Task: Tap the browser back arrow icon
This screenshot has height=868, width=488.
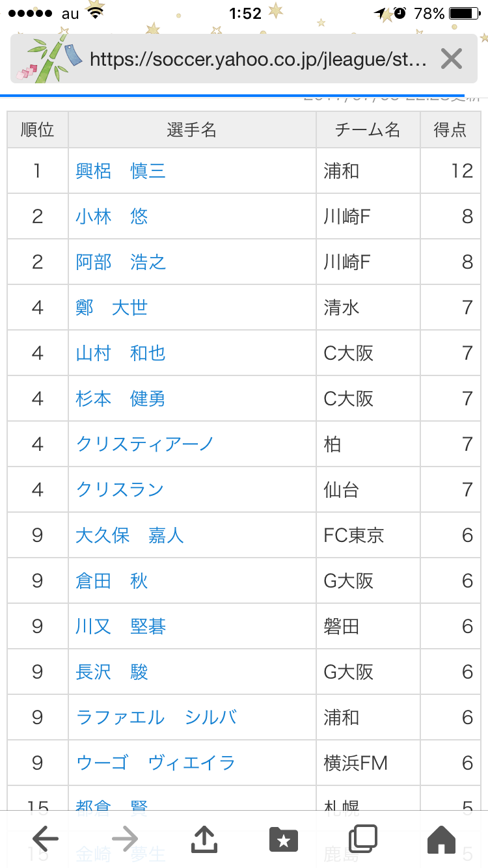Action: click(45, 839)
